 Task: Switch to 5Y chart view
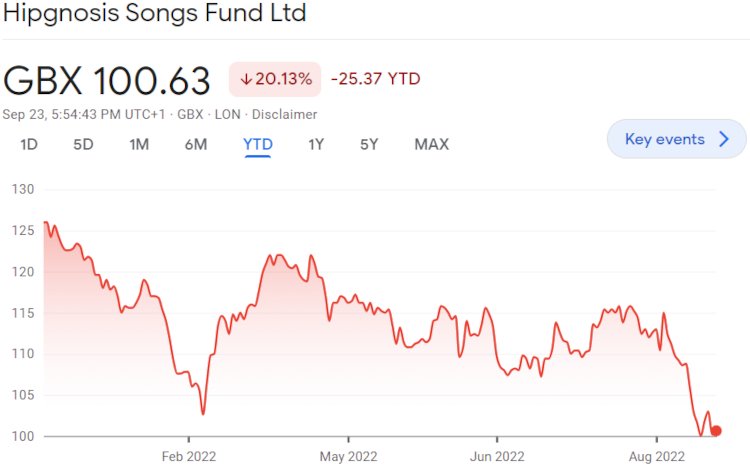(369, 144)
